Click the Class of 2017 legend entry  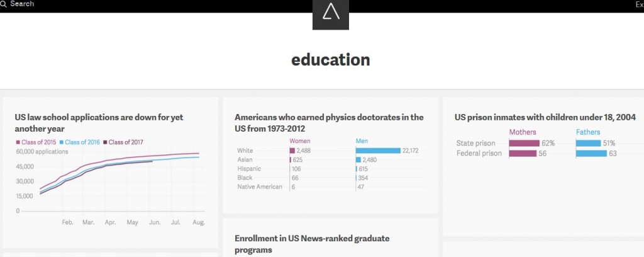tap(123, 142)
